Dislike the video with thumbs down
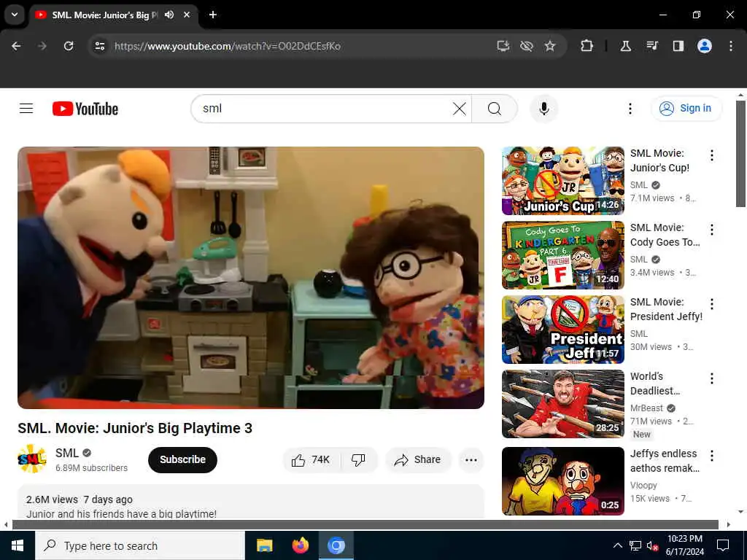Viewport: 747px width, 560px height. click(358, 459)
